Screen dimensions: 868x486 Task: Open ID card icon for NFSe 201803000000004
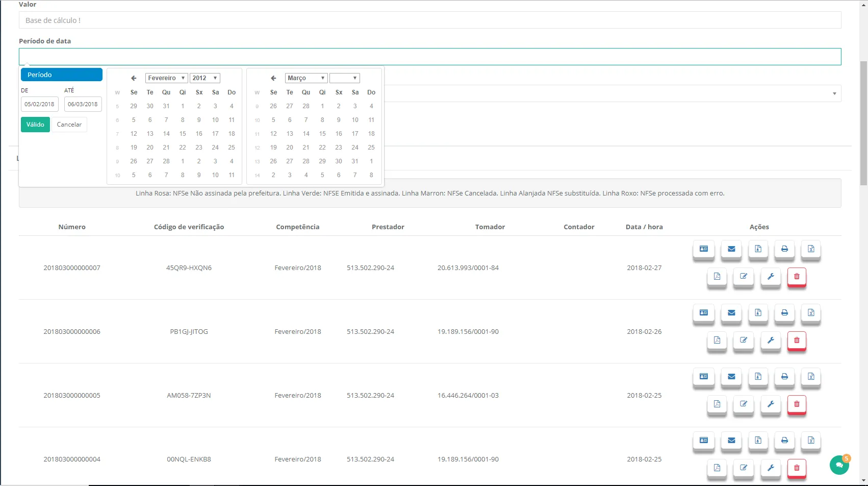[704, 441]
